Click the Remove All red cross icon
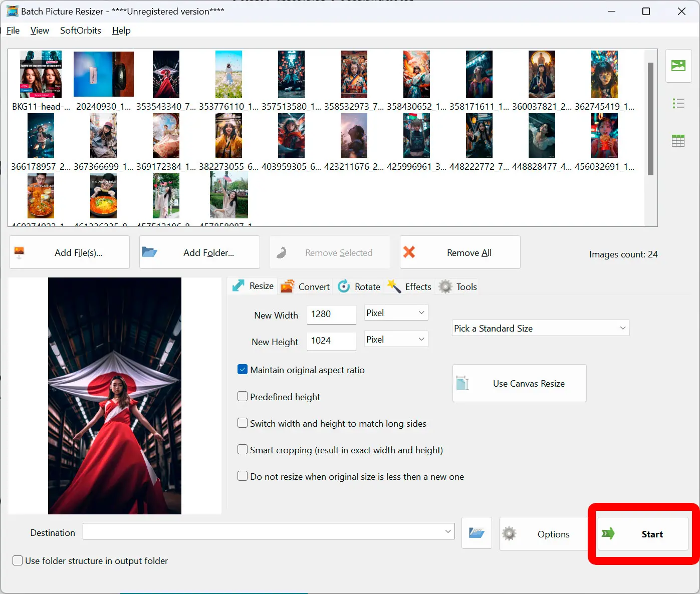700x594 pixels. (409, 252)
